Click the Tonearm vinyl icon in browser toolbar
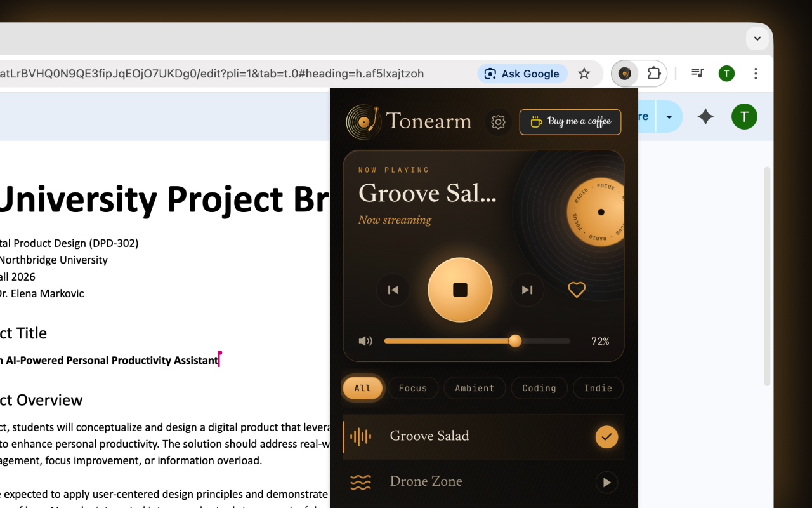This screenshot has width=812, height=508. [625, 73]
